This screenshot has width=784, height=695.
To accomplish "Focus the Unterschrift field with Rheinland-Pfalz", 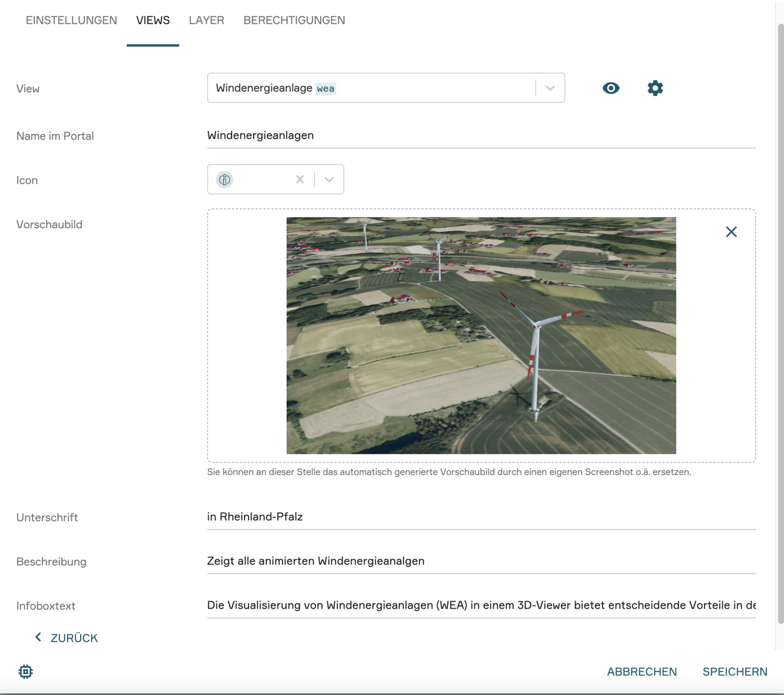I will pos(481,517).
